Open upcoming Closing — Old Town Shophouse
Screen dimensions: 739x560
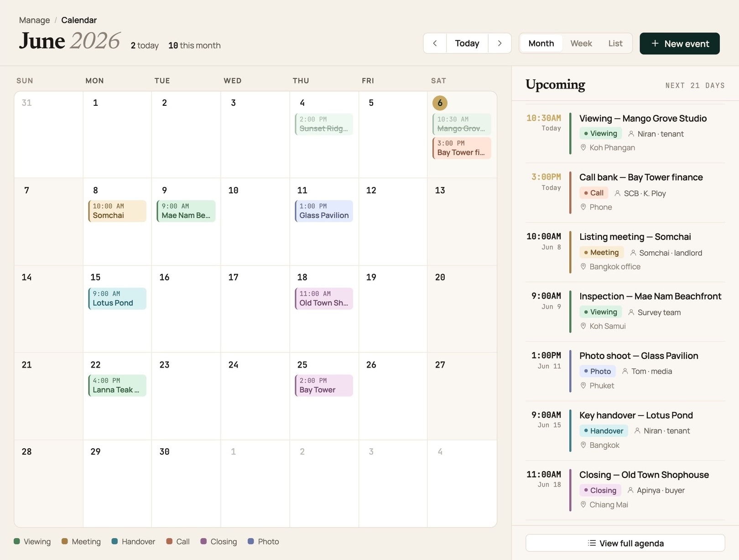click(x=644, y=475)
